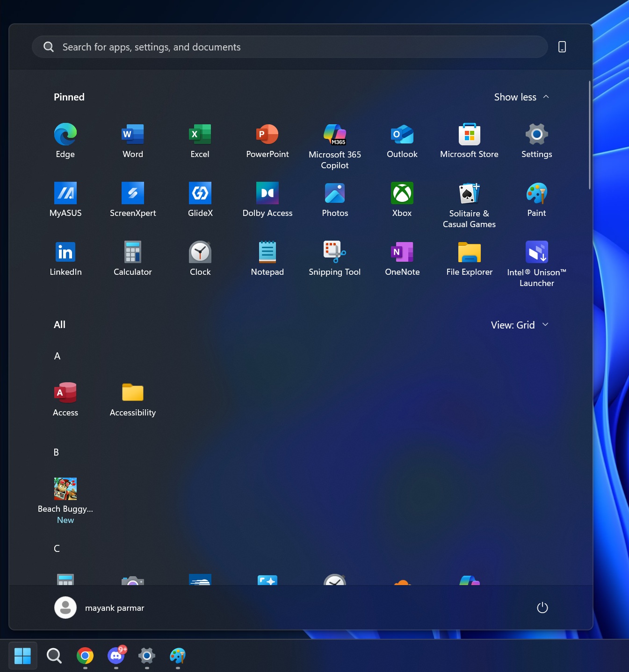The image size is (629, 672).
Task: Launch Intel Unison Launcher
Action: [537, 264]
